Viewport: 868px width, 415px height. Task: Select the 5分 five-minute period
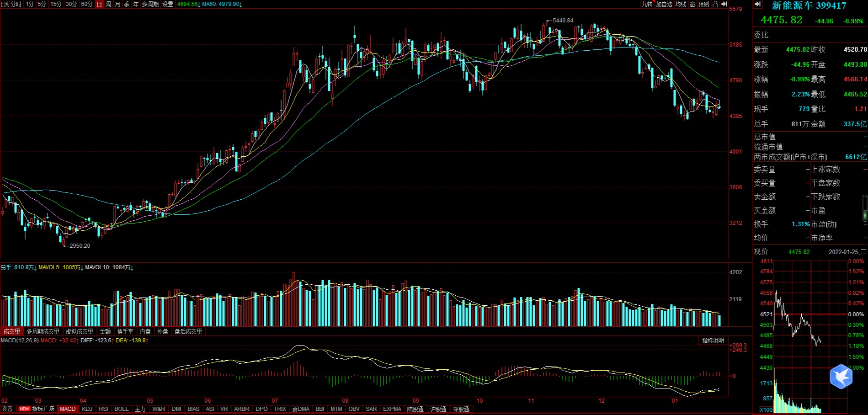click(42, 4)
